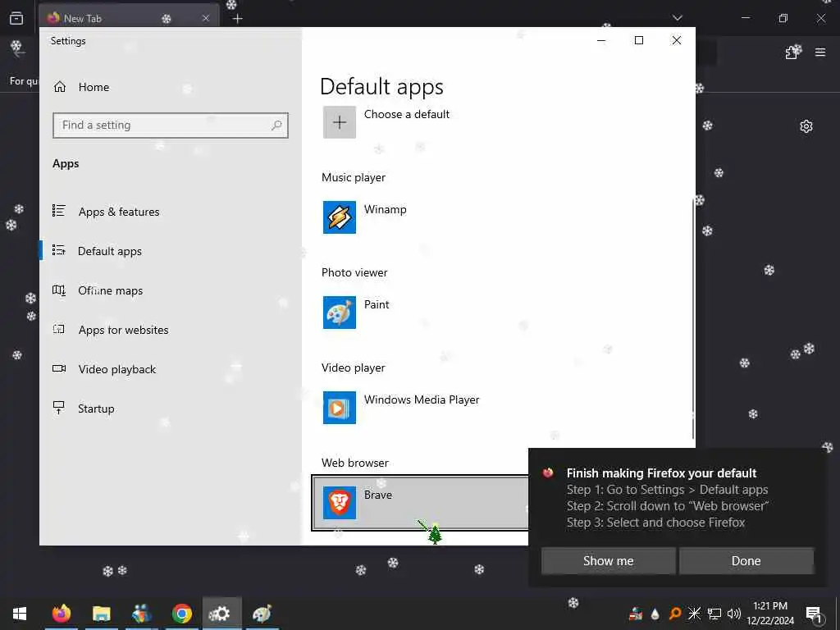
Task: Open Paint from the taskbar
Action: point(262,614)
